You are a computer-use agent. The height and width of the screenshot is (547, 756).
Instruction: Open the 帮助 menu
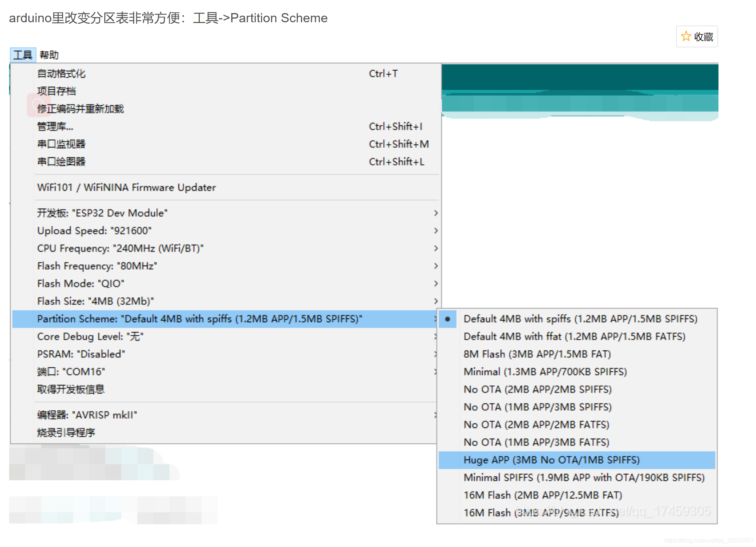click(x=49, y=55)
